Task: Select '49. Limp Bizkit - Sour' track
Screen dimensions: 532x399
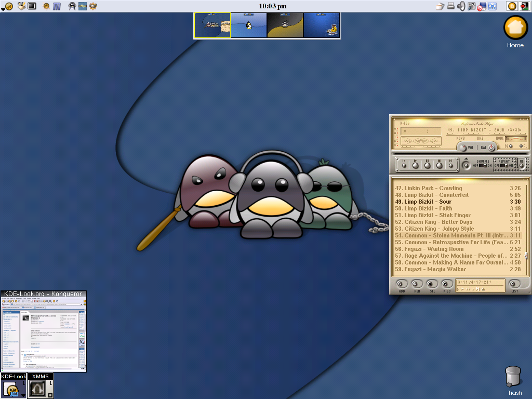Action: (x=458, y=202)
